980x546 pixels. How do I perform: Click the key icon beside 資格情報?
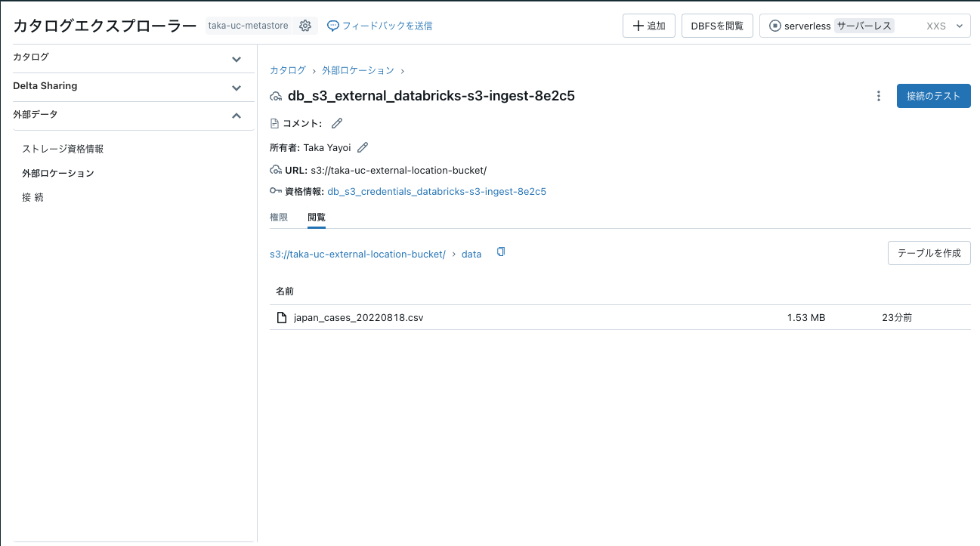[x=275, y=191]
